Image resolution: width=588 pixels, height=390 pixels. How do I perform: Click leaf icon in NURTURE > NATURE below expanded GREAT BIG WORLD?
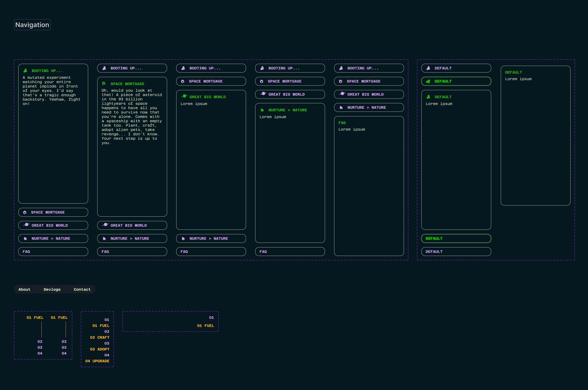(183, 238)
